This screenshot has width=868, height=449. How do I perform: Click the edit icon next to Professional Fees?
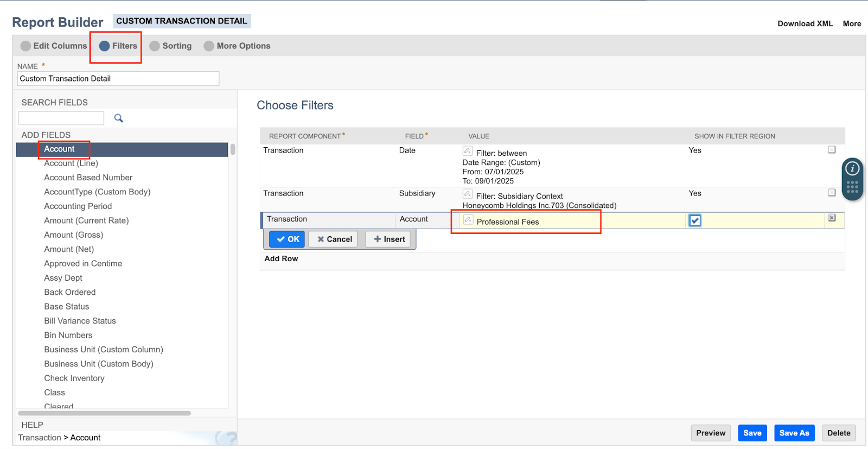pyautogui.click(x=468, y=220)
